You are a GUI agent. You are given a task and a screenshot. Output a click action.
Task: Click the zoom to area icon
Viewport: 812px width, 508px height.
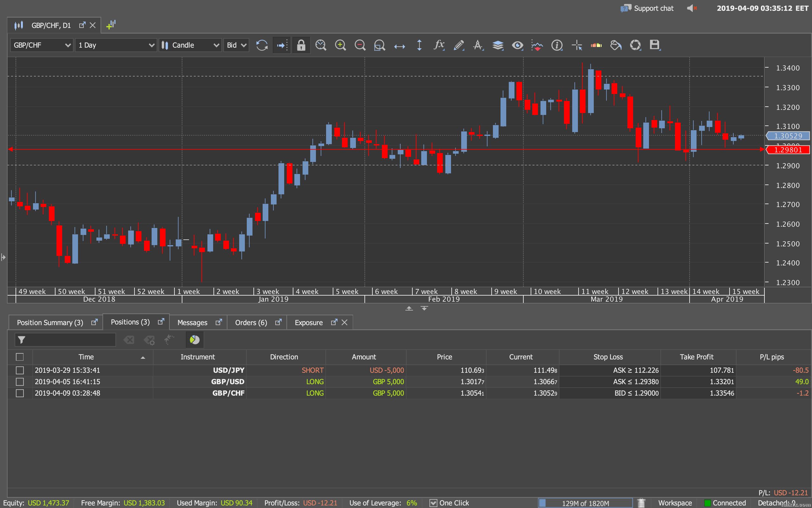point(379,45)
